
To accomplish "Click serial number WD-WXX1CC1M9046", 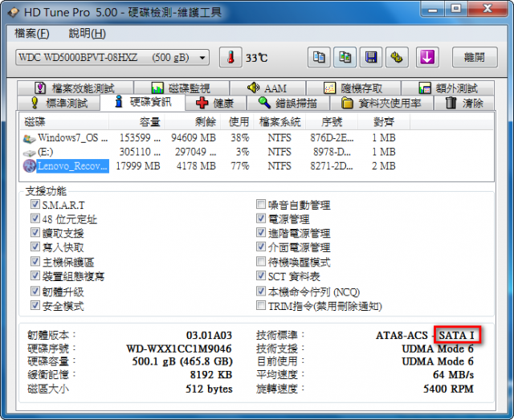I will pyautogui.click(x=179, y=349).
